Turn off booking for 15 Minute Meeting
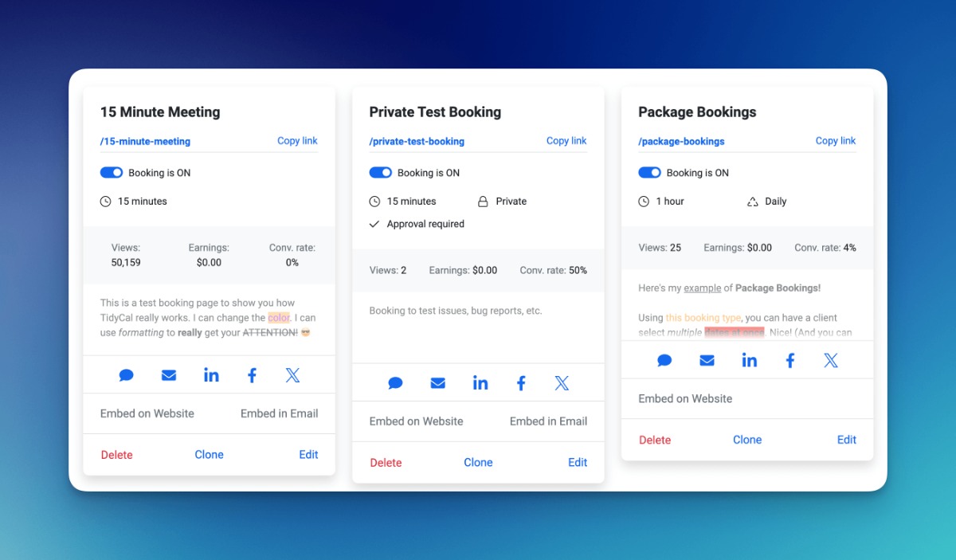 point(112,173)
